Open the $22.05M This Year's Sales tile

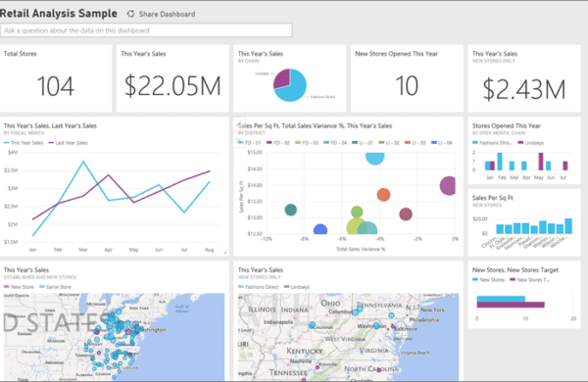tap(172, 78)
